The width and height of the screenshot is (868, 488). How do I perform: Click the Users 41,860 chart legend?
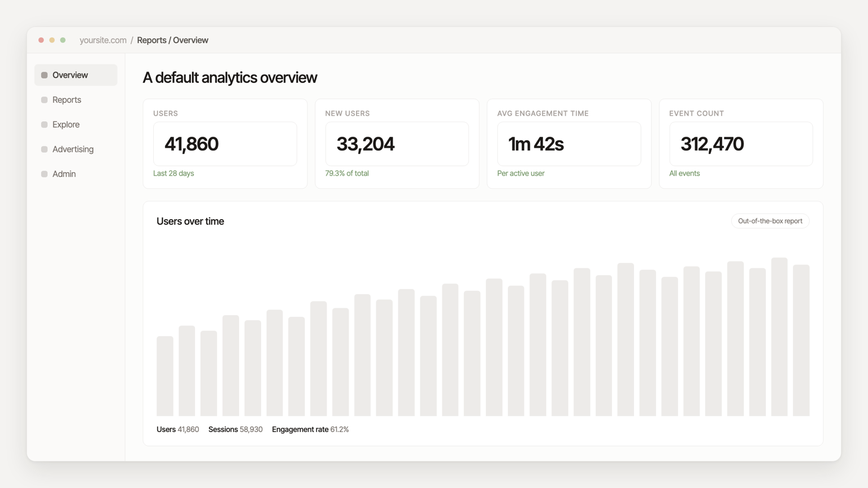click(x=177, y=429)
